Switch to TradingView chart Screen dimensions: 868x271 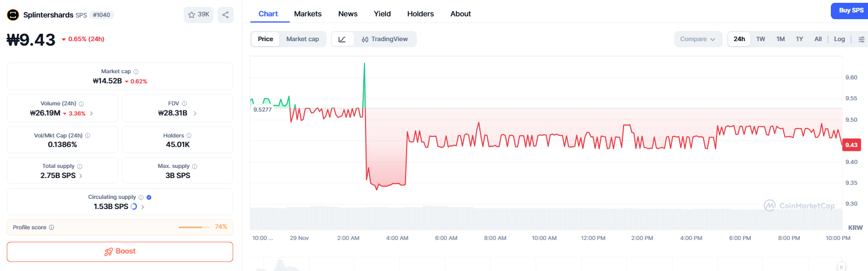[x=385, y=39]
